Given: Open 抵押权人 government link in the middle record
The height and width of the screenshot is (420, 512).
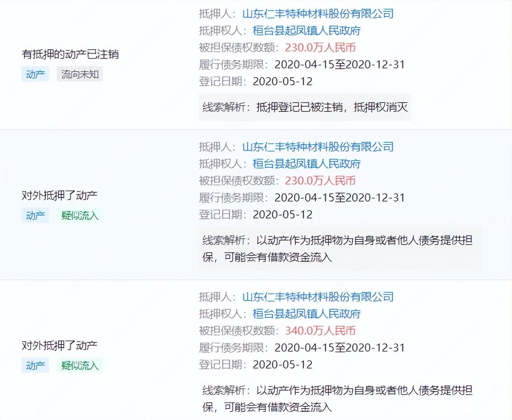Looking at the screenshot, I should point(307,164).
